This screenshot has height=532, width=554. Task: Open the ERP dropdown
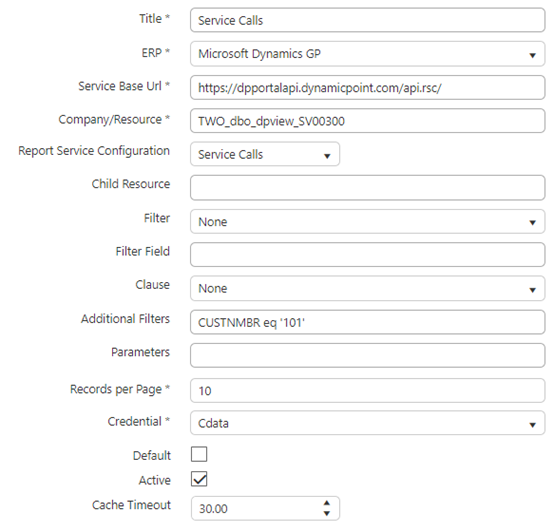point(367,54)
